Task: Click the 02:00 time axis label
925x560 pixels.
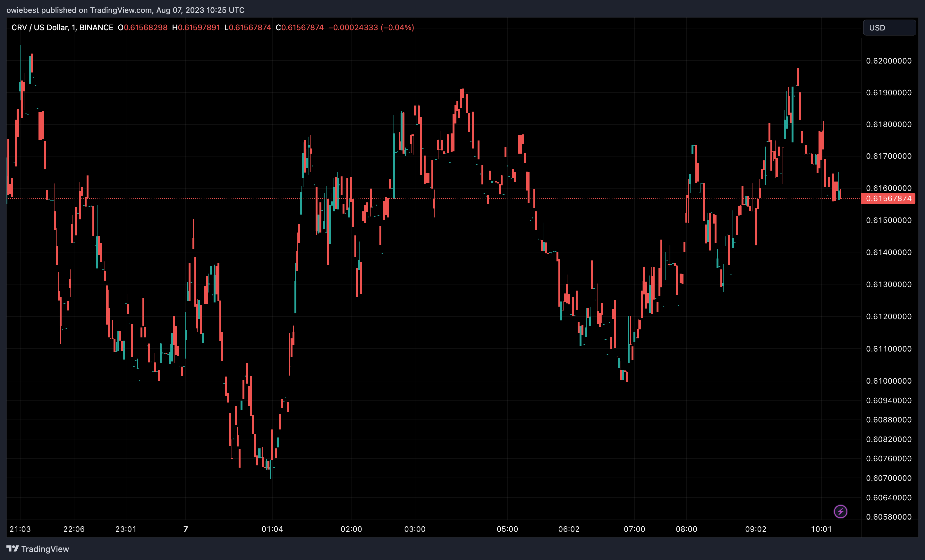Action: 351,529
